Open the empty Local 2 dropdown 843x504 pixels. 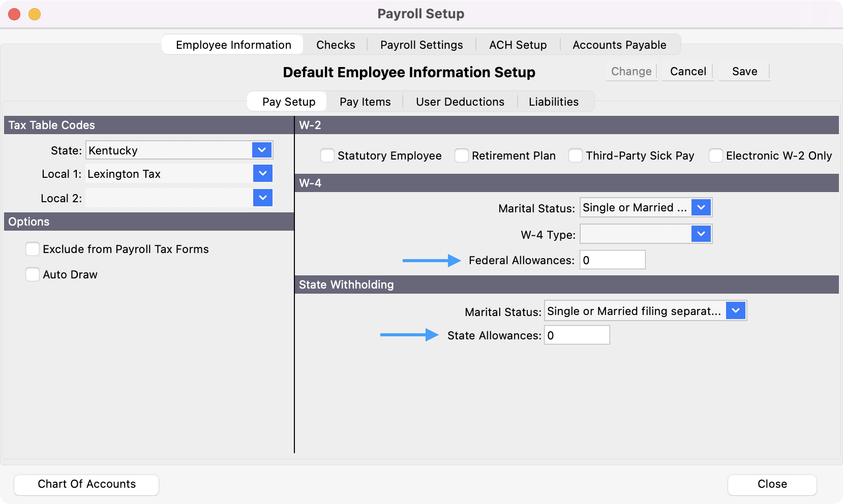[262, 198]
